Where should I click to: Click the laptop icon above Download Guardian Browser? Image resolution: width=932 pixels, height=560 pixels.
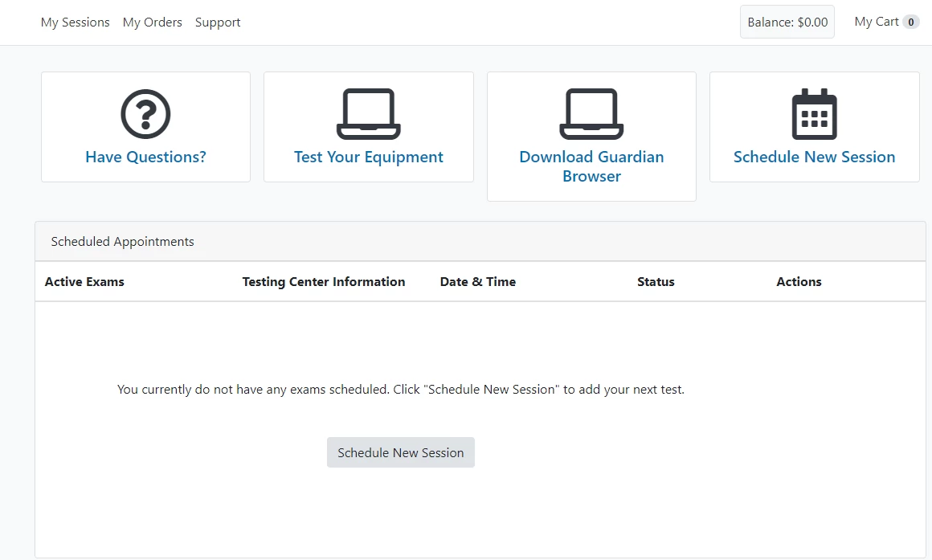591,114
